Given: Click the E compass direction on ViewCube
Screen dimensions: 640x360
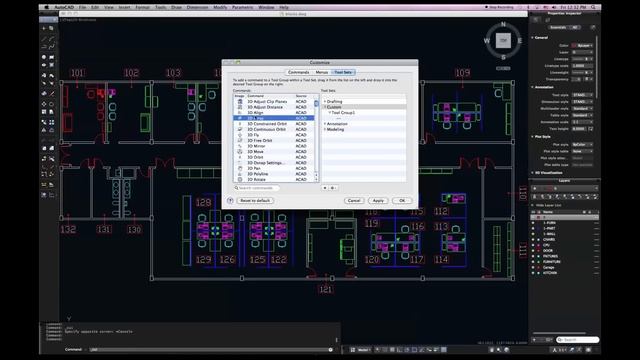Looking at the screenshot, I should (520, 41).
